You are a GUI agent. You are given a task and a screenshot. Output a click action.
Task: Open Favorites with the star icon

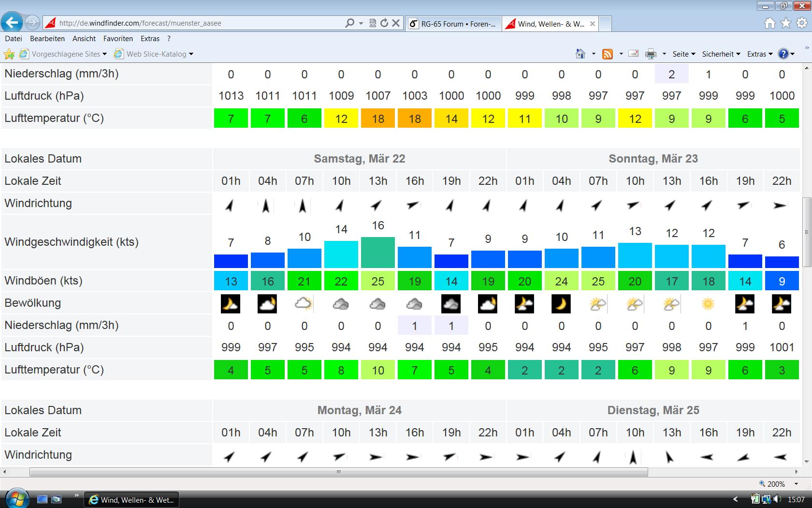click(x=786, y=23)
